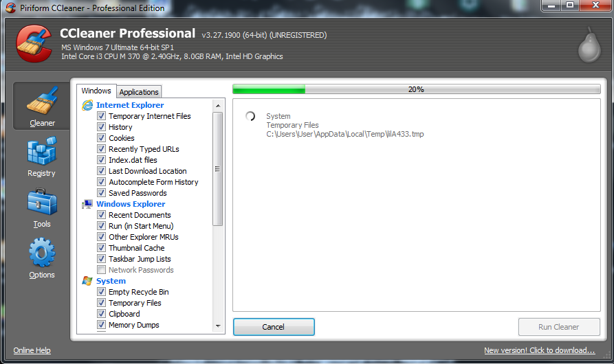The width and height of the screenshot is (614, 364).
Task: Maximize the CCleaner window
Action: (570, 5)
